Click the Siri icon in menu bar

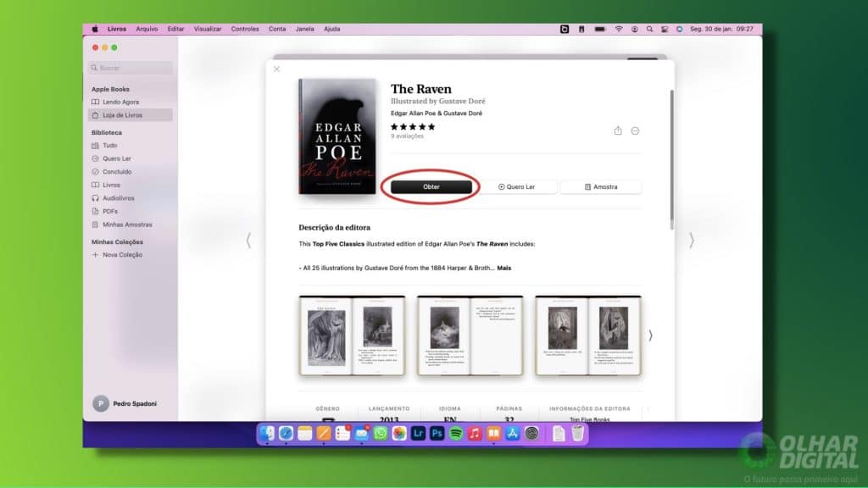tap(679, 29)
